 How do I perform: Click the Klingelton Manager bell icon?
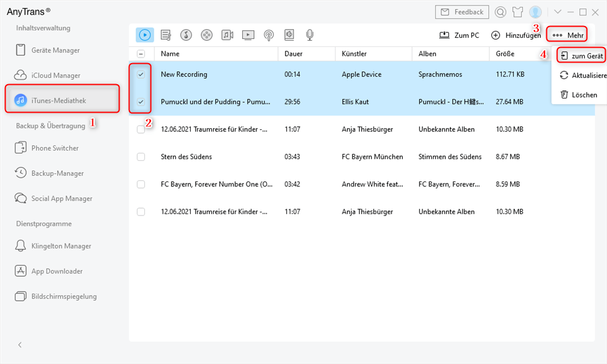tap(20, 246)
